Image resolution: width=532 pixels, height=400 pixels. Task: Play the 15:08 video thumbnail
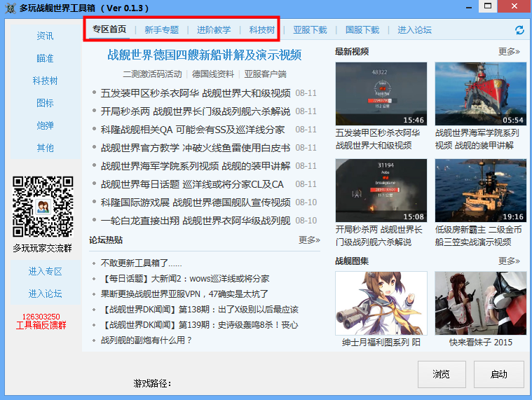[381, 190]
